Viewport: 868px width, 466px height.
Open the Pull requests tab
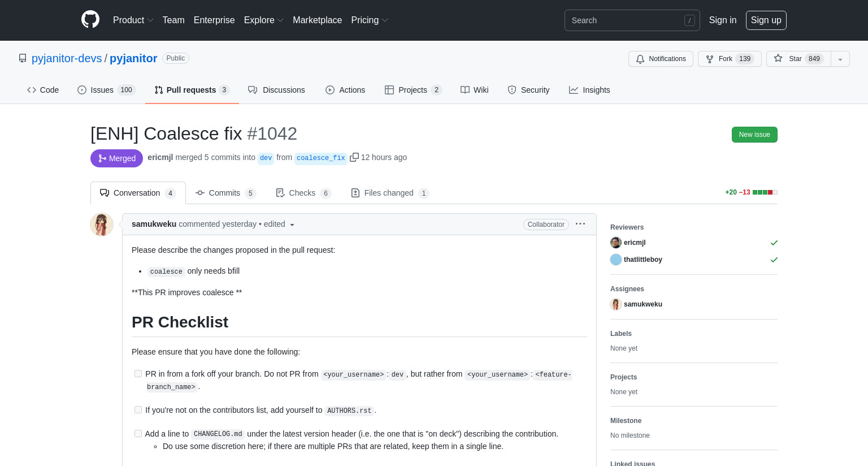(x=192, y=90)
